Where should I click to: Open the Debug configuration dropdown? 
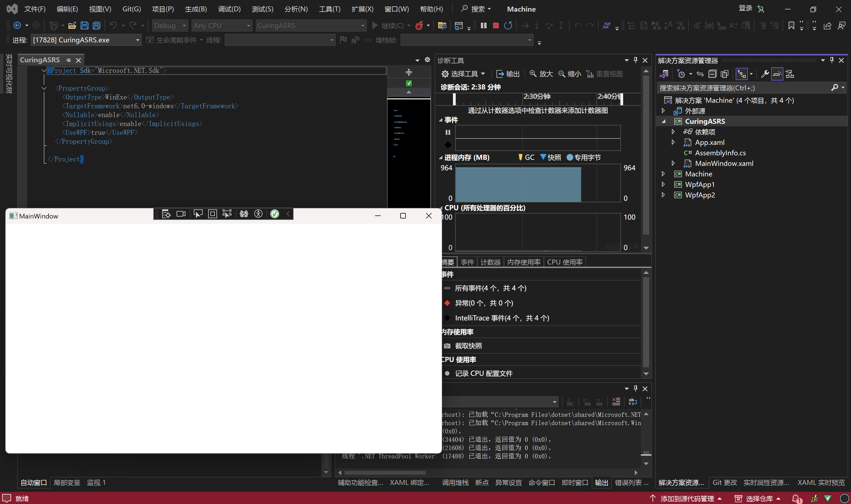(x=184, y=25)
